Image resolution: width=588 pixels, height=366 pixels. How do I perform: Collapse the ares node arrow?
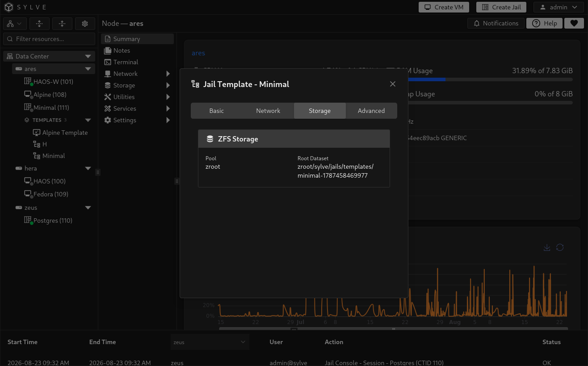[x=88, y=69]
